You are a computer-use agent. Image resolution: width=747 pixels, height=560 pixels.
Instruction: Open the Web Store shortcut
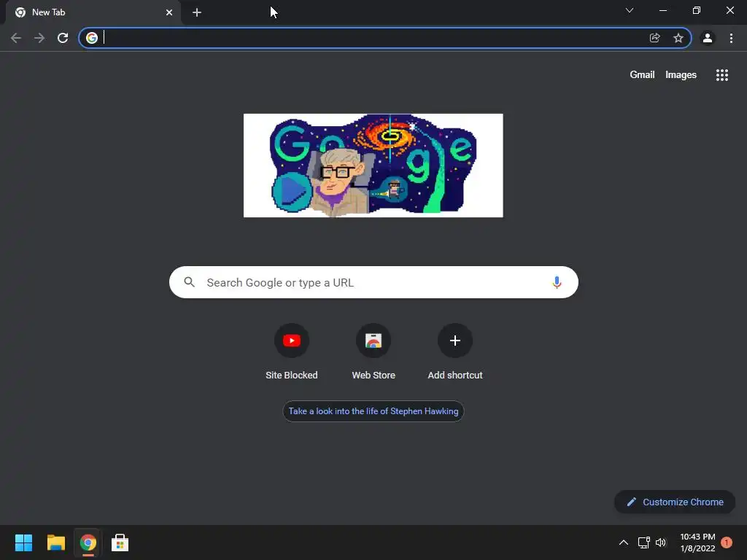coord(373,352)
